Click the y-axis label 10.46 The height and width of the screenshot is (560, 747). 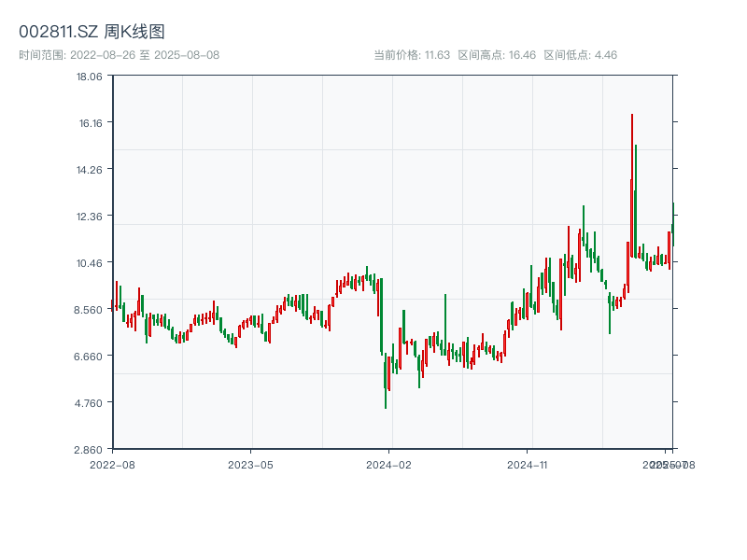(x=89, y=263)
